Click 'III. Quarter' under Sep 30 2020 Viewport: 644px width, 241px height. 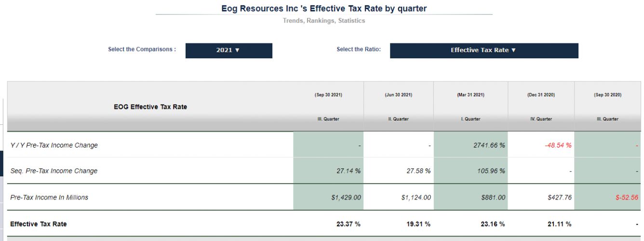coord(607,119)
